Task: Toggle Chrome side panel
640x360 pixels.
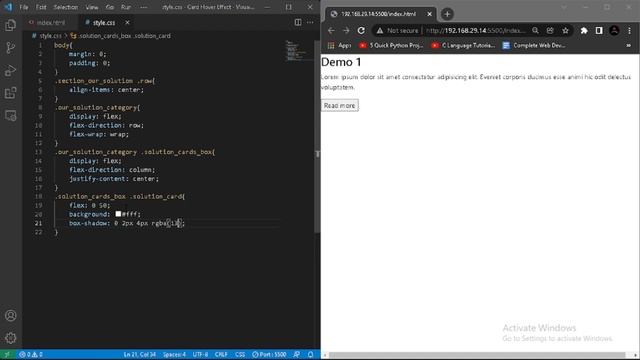Action: pos(599,31)
